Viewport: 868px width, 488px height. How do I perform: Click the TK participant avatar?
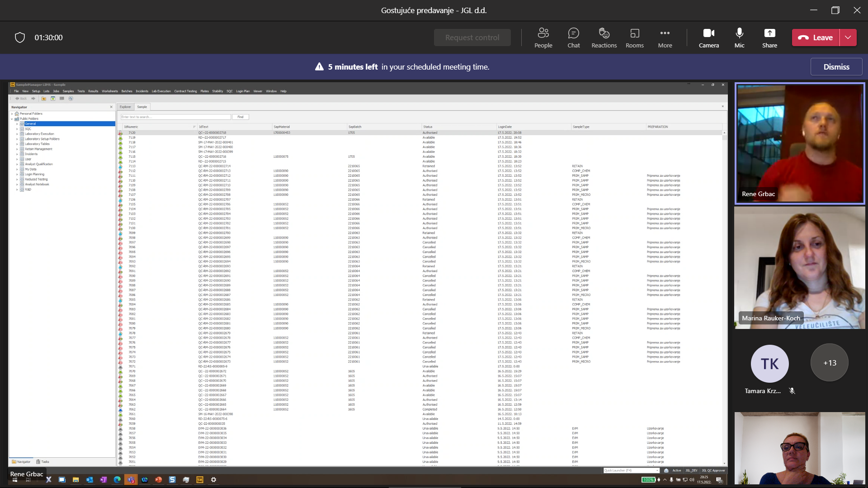tap(769, 364)
